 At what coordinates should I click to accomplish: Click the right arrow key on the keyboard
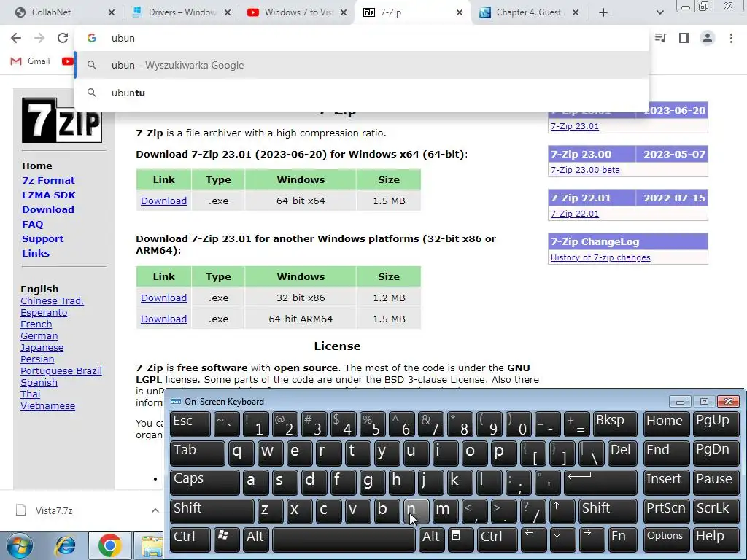592,540
